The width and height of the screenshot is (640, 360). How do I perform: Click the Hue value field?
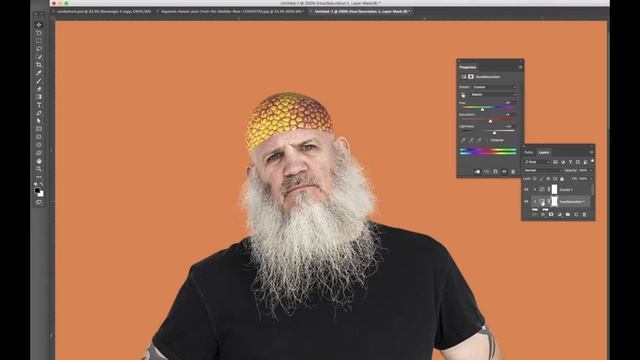click(x=510, y=102)
